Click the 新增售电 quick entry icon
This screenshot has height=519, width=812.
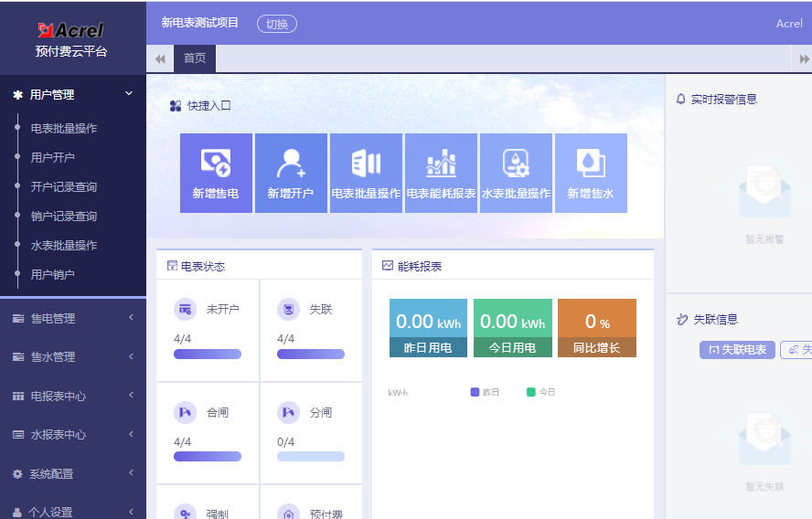[x=216, y=164]
